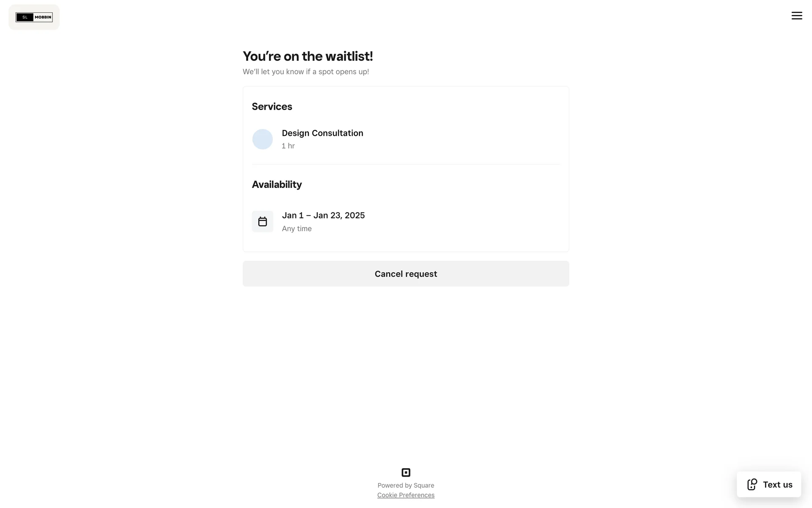The height and width of the screenshot is (508, 812).
Task: Open Cookie Preferences link
Action: (x=406, y=495)
